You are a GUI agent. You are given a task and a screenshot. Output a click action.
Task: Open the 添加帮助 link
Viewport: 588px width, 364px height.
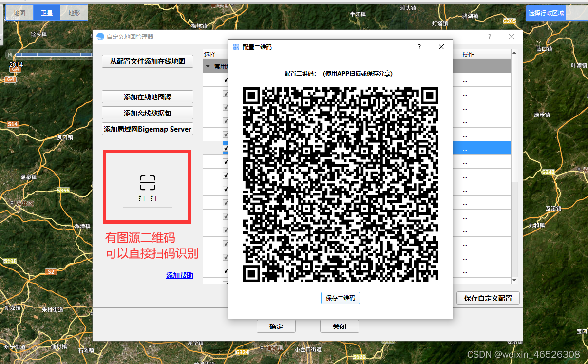(180, 275)
